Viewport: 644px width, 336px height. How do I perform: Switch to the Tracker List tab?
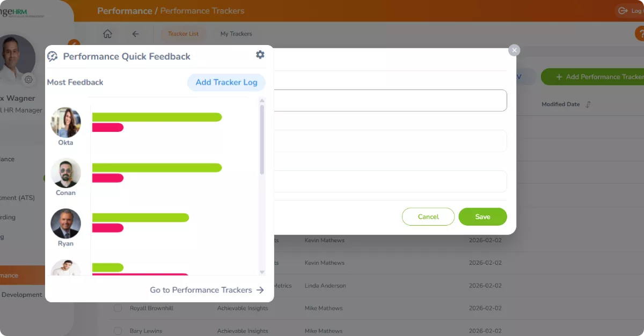183,34
